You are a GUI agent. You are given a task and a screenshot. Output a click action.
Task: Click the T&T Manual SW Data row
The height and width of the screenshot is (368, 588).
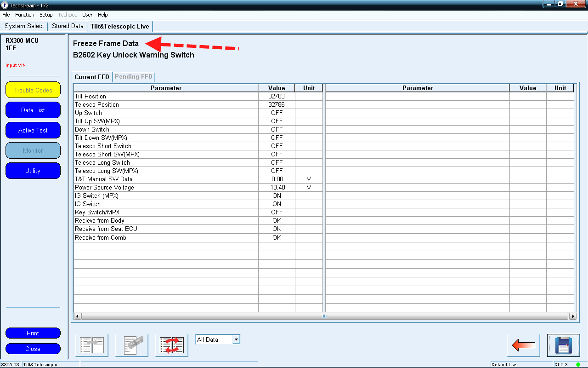coord(198,179)
